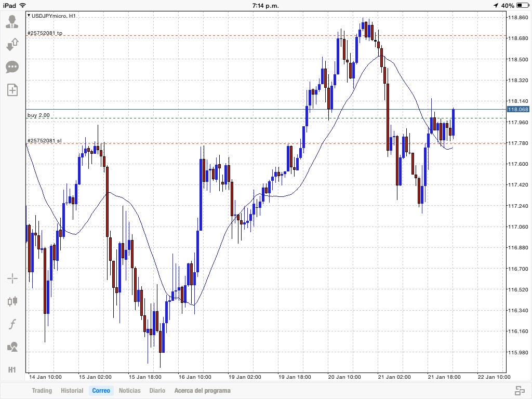Screen dimensions: 532x399
Task: Tap the Wi-Fi icon in the status bar
Action: tap(23, 5)
